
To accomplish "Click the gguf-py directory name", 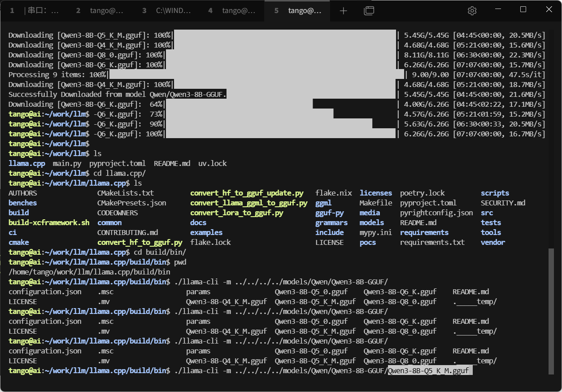I will tap(330, 213).
